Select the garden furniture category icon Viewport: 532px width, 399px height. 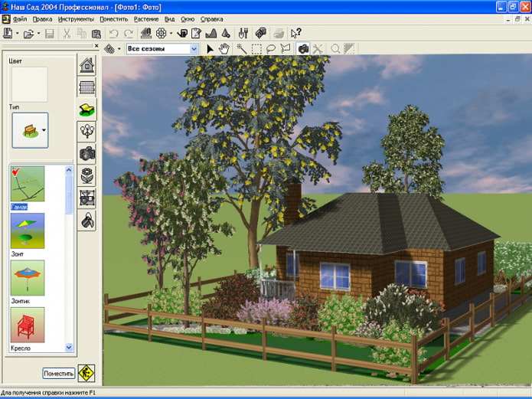[86, 110]
